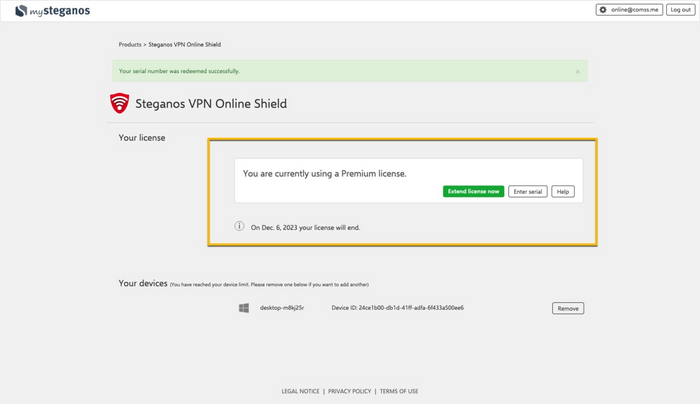Click the 'Steganos VPN Online Shield' heading
Screen dimensions: 700x404
tap(211, 104)
